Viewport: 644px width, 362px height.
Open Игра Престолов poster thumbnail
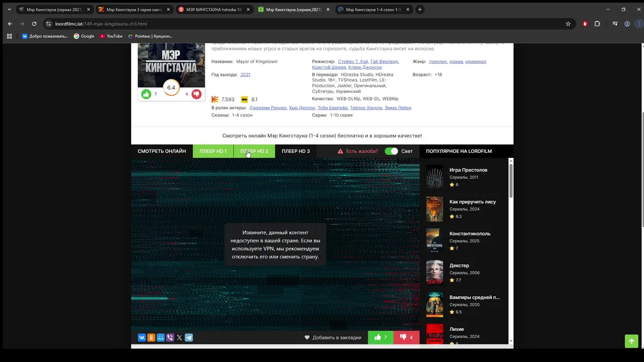[x=435, y=177]
